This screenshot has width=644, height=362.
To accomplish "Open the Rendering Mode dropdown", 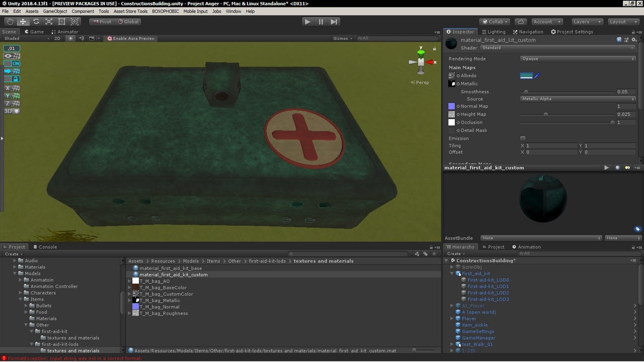I will [578, 59].
